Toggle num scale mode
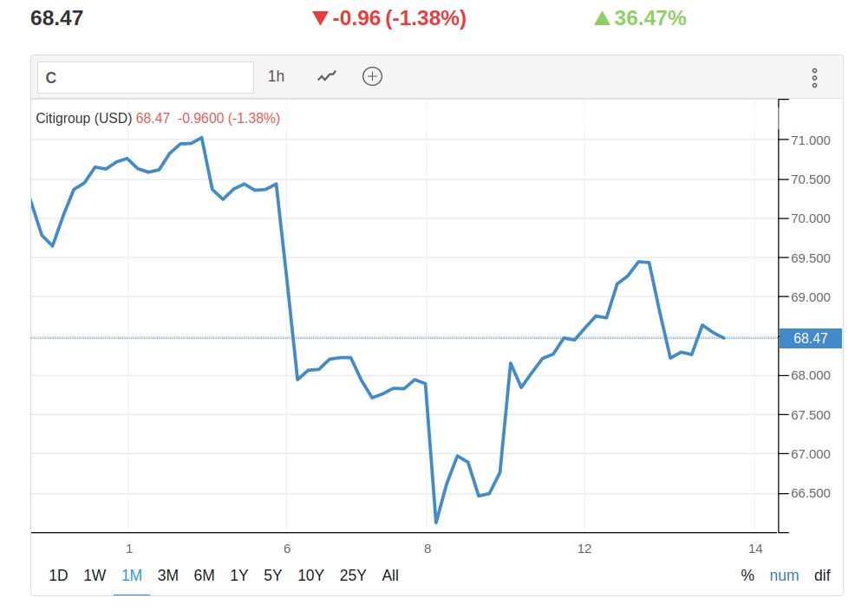The image size is (868, 611). coord(784,575)
